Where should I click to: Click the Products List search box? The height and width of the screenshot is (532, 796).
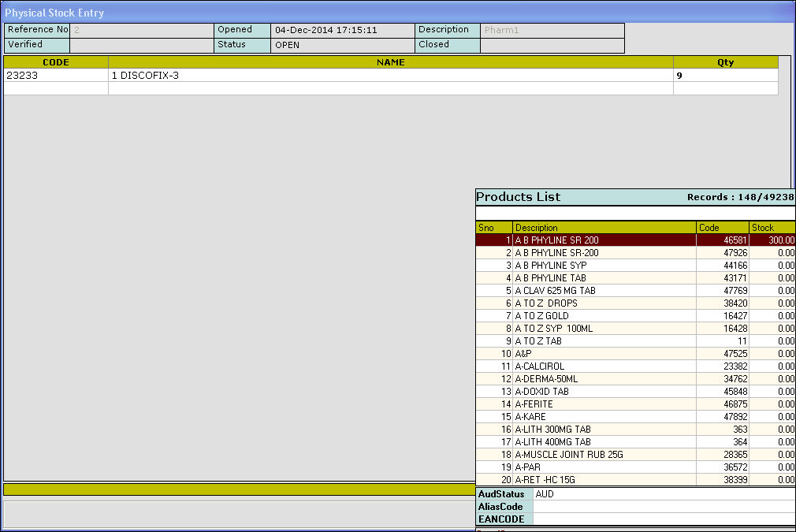tap(635, 213)
